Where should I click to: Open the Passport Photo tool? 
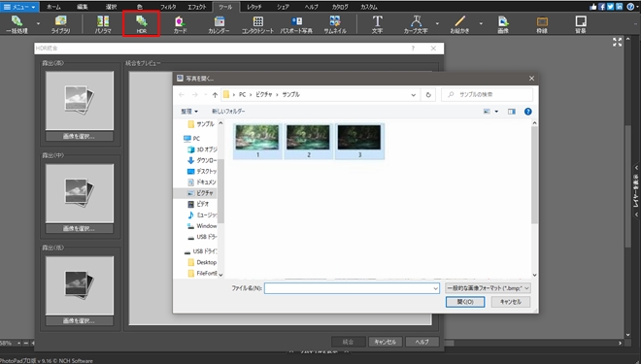pyautogui.click(x=296, y=23)
